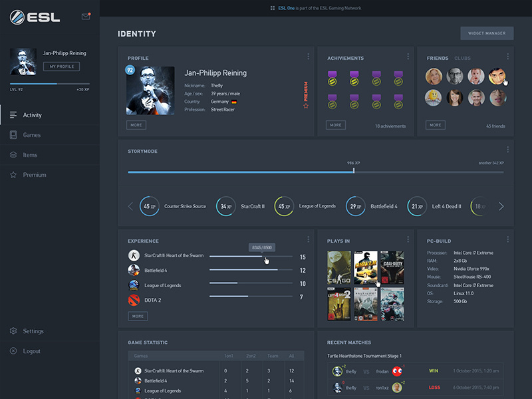Click the German flag icon
Viewport: 532px width, 399px height.
click(234, 102)
